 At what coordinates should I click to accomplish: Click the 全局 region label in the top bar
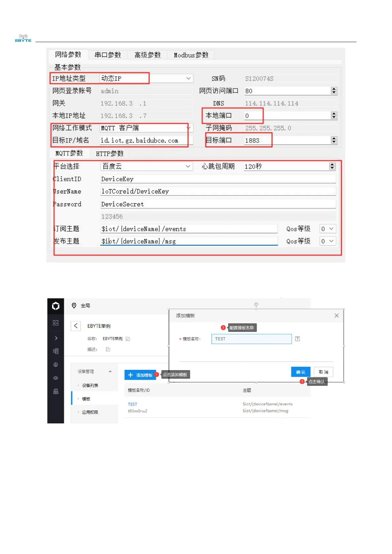(85, 306)
